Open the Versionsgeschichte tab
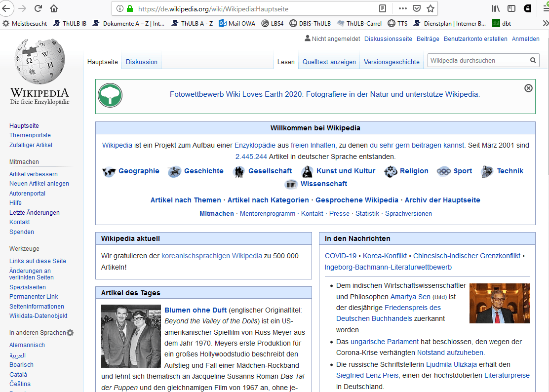Image resolution: width=549 pixels, height=392 pixels. tap(392, 62)
